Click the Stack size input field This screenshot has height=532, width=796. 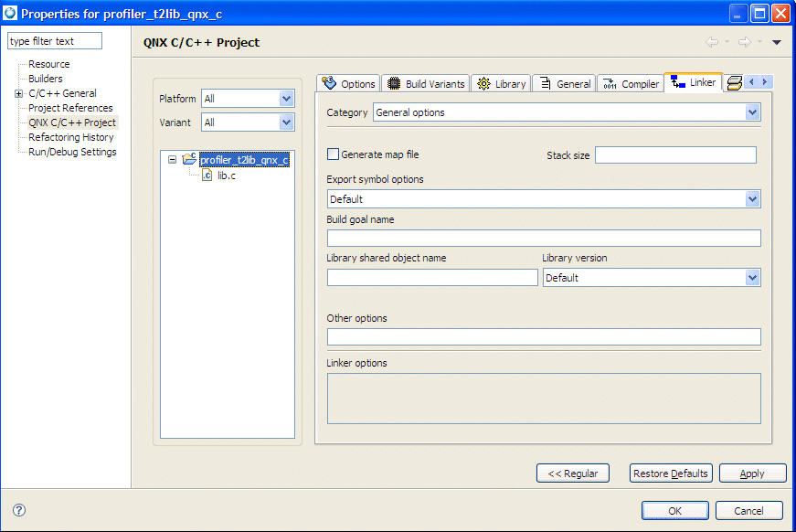675,155
